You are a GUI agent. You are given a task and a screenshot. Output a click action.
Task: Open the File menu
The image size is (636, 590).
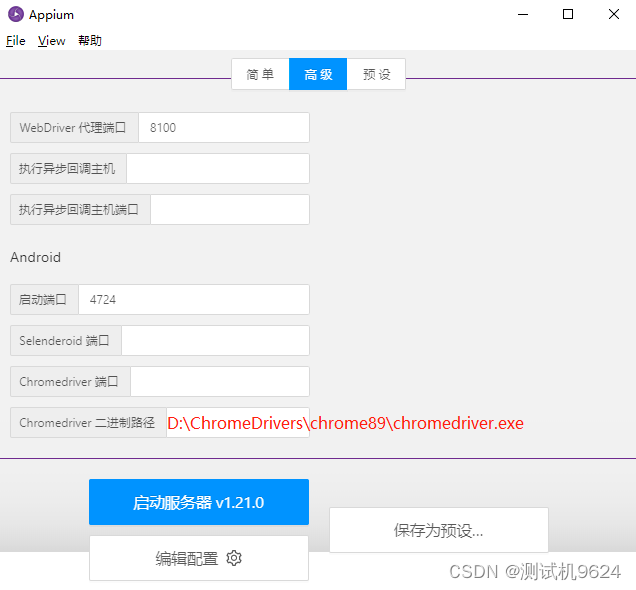tap(16, 41)
